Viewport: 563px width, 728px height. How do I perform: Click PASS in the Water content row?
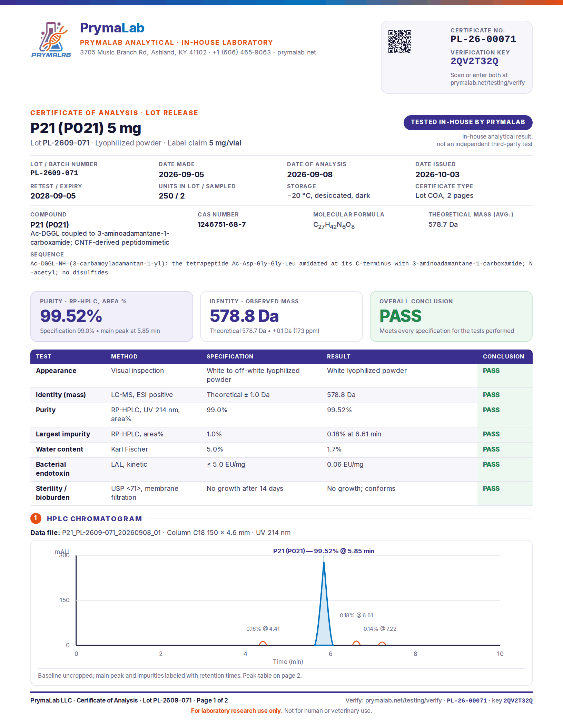(x=491, y=449)
